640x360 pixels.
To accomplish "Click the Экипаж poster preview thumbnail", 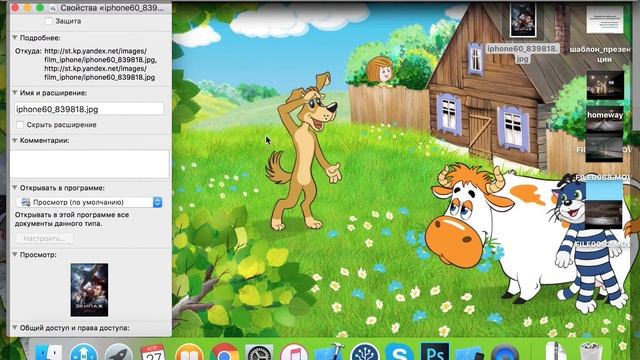I will pos(89,290).
